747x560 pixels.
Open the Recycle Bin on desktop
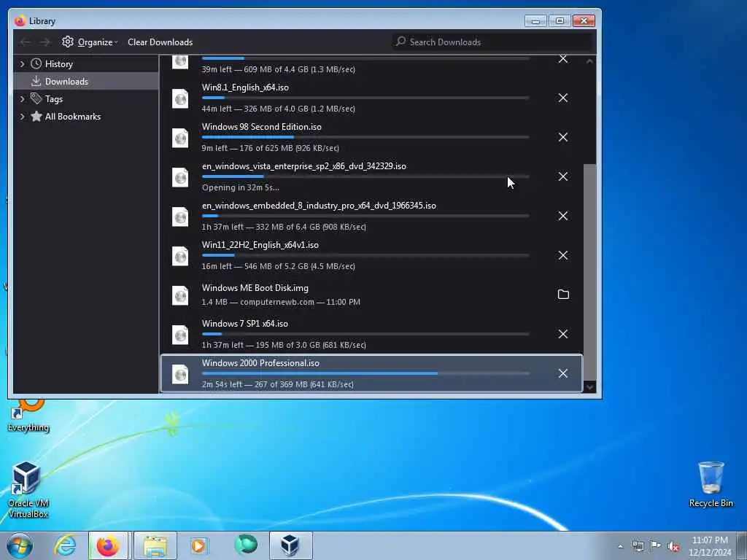pos(711,484)
